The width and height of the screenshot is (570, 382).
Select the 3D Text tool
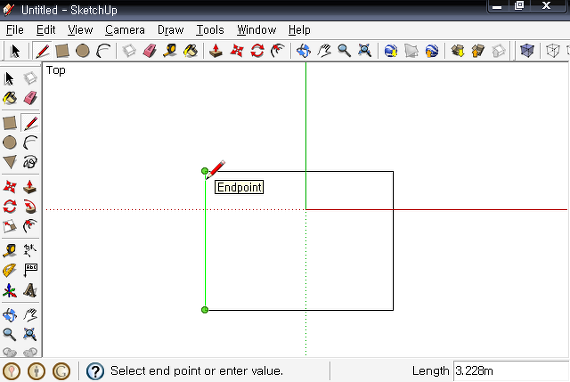pyautogui.click(x=30, y=291)
